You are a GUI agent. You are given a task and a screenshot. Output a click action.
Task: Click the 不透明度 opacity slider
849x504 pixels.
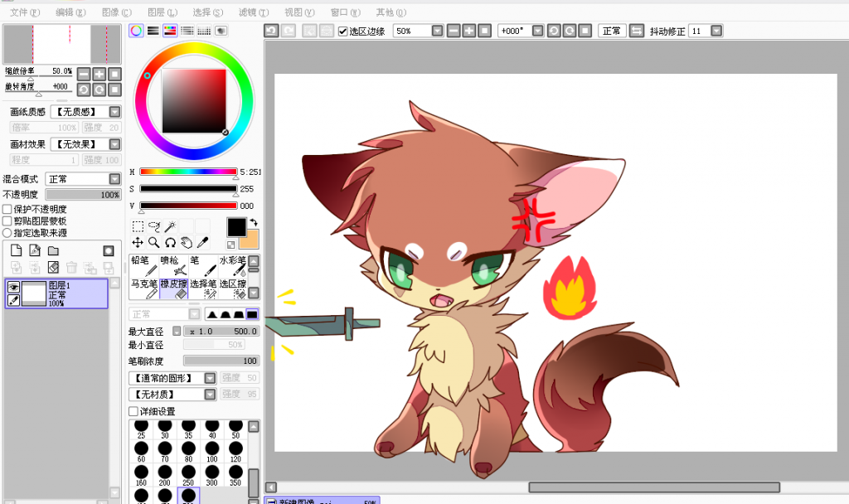click(84, 194)
